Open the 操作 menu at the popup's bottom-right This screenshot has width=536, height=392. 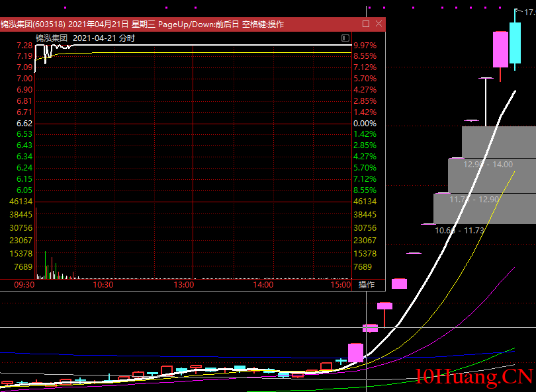point(367,285)
